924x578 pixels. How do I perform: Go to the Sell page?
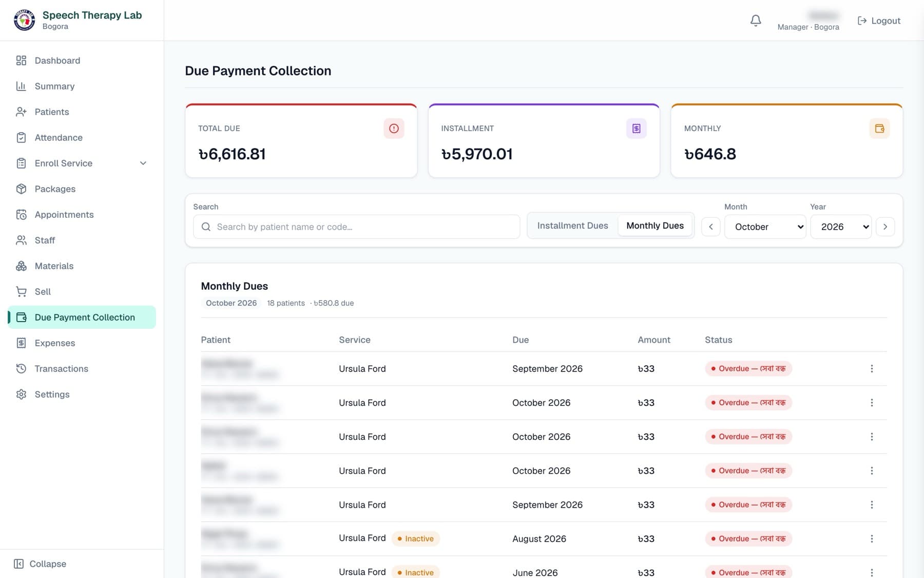[82, 292]
